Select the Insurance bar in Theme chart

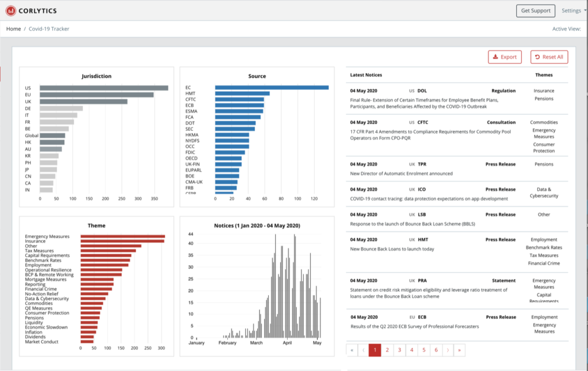[x=122, y=241]
